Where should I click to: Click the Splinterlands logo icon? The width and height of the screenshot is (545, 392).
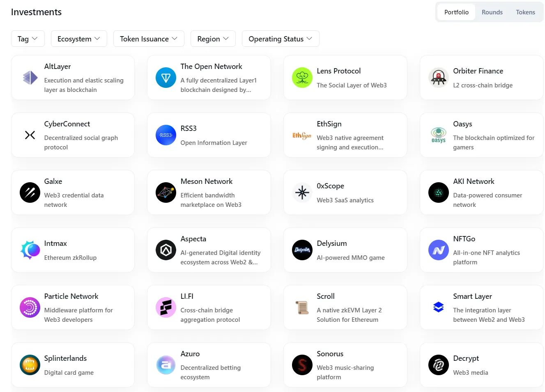[30, 365]
